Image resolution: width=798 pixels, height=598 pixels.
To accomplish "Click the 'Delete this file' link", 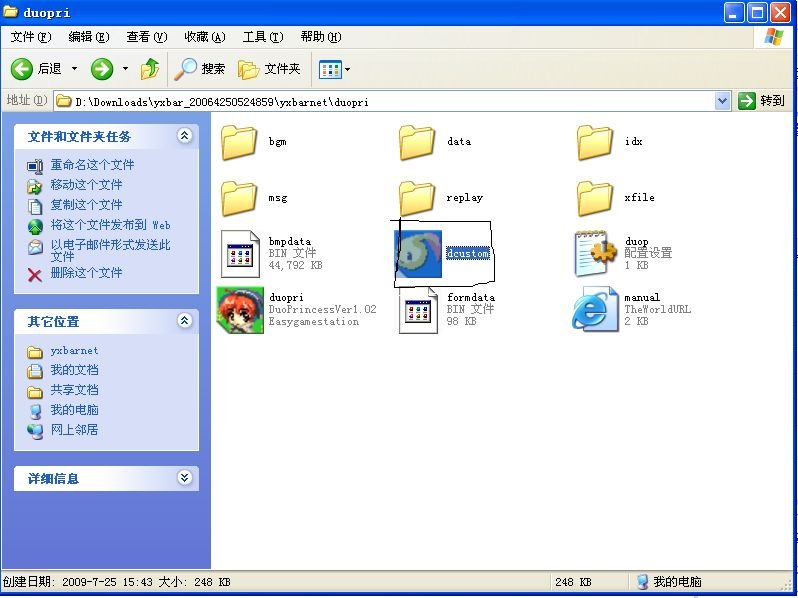I will pos(86,273).
